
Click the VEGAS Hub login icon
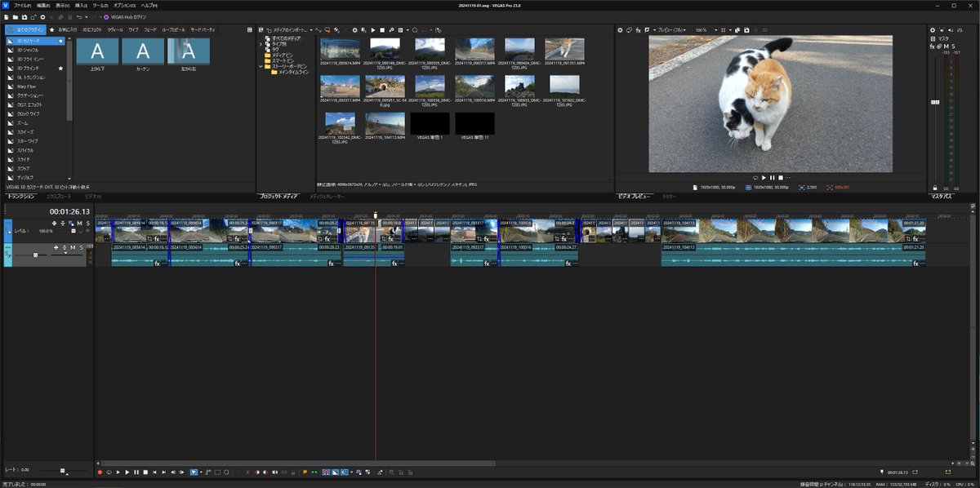tap(106, 17)
